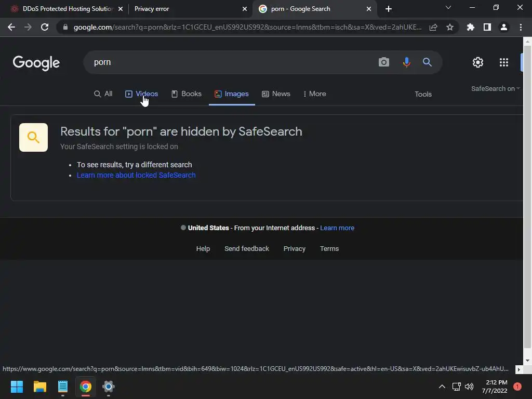The width and height of the screenshot is (532, 399).
Task: Close the DDoS Protected Hosting tab
Action: pos(121,9)
